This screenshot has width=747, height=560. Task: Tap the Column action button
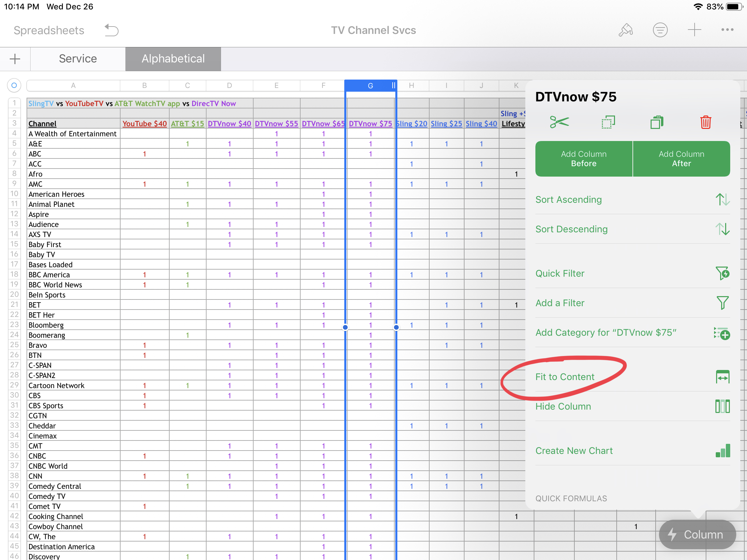point(697,534)
